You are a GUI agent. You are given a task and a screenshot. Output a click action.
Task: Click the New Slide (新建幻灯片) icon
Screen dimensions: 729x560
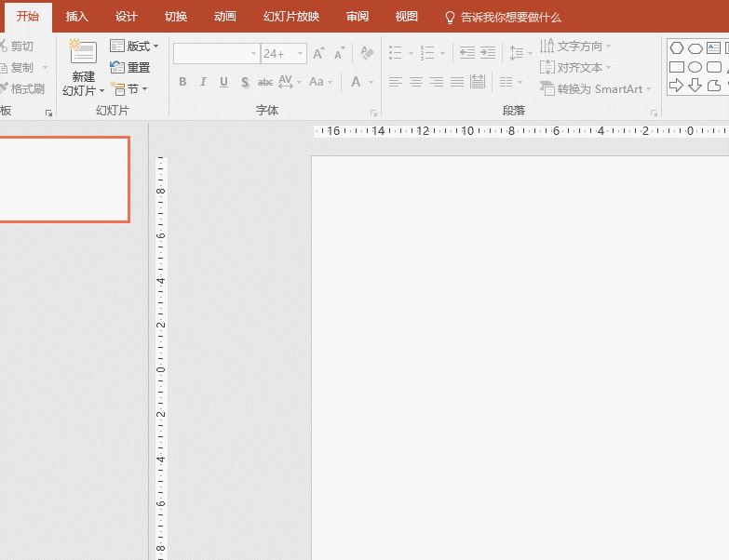(x=83, y=54)
